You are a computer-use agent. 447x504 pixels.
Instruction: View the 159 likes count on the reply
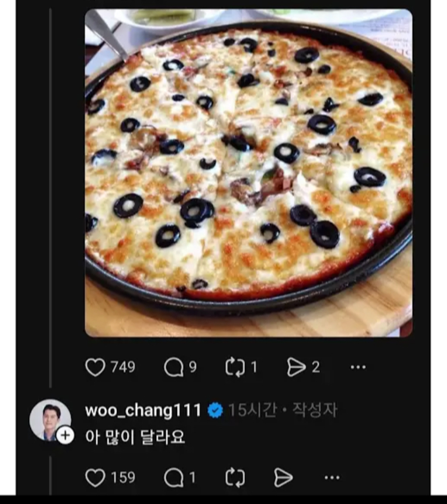123,477
